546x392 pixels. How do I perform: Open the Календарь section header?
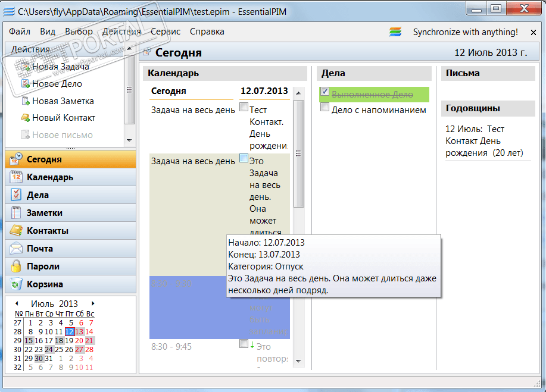coord(225,73)
